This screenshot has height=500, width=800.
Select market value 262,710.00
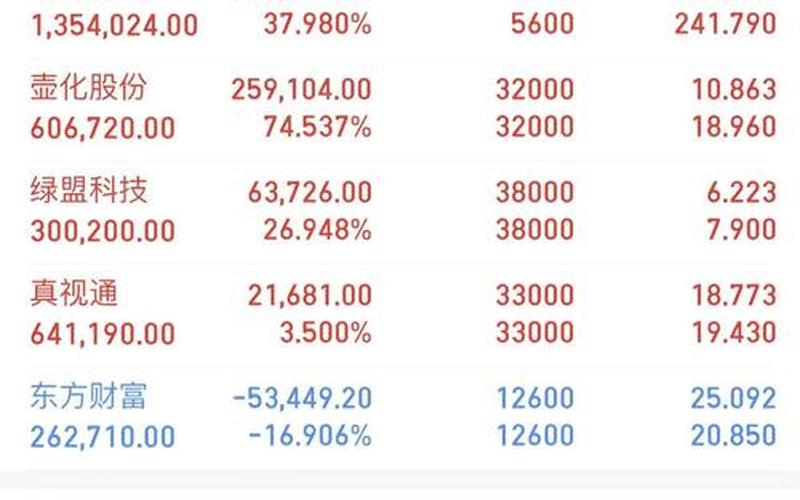pyautogui.click(x=103, y=437)
